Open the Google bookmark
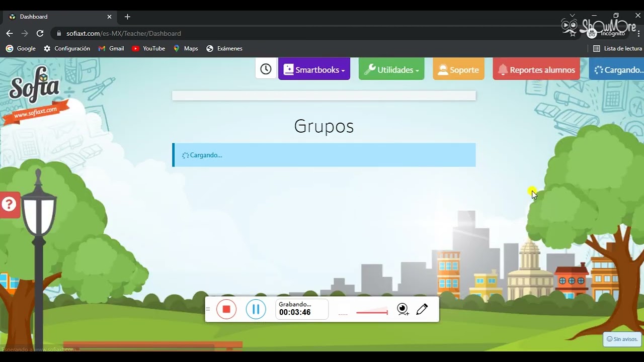644x362 pixels. coord(21,49)
